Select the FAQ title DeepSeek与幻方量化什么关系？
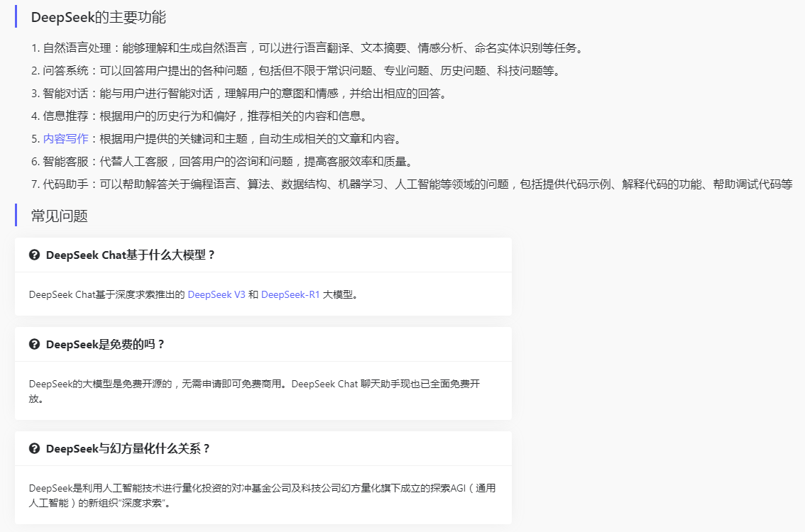The image size is (805, 532). (x=128, y=448)
